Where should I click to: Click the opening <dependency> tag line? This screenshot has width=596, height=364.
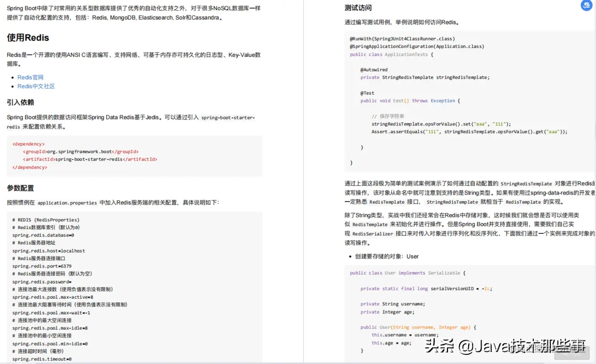pos(28,144)
